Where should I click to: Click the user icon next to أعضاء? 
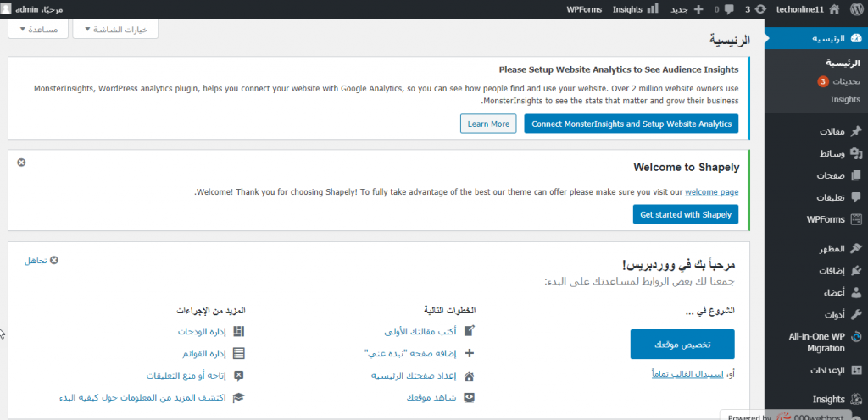point(856,293)
